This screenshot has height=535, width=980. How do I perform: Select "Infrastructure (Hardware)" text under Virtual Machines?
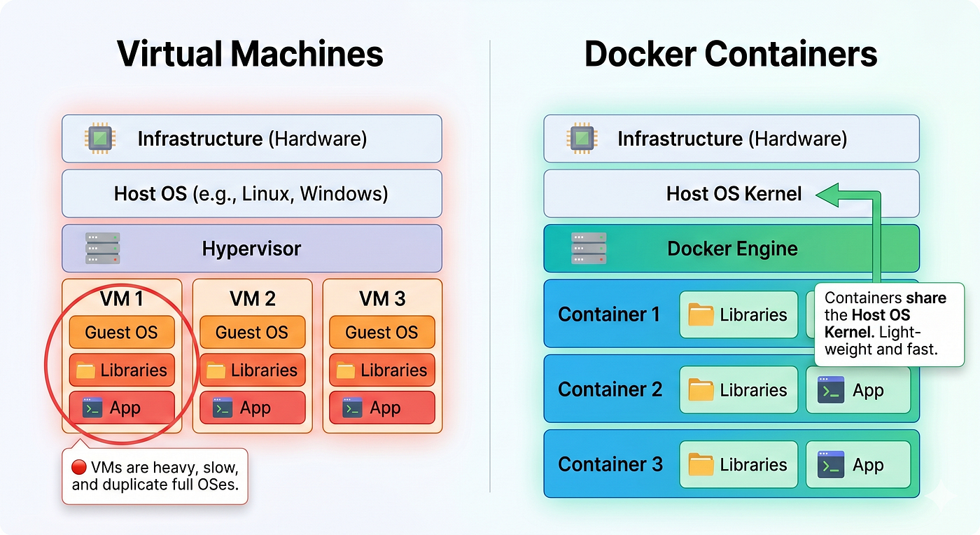point(252,139)
